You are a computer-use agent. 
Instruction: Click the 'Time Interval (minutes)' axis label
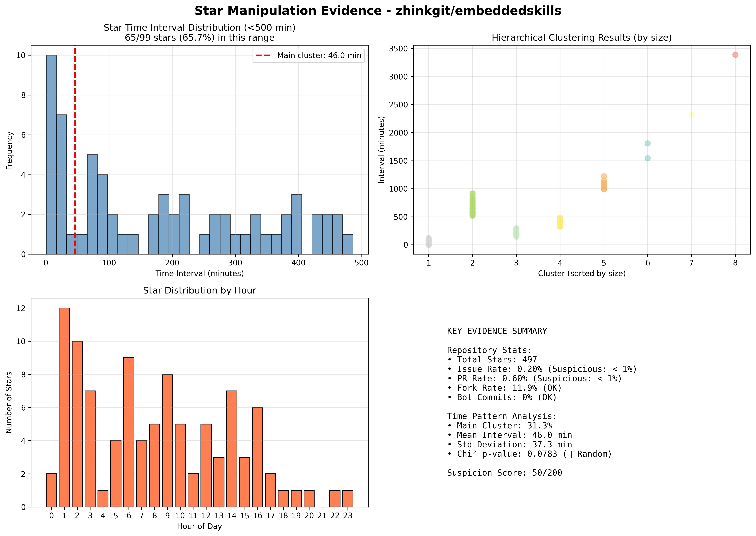200,274
